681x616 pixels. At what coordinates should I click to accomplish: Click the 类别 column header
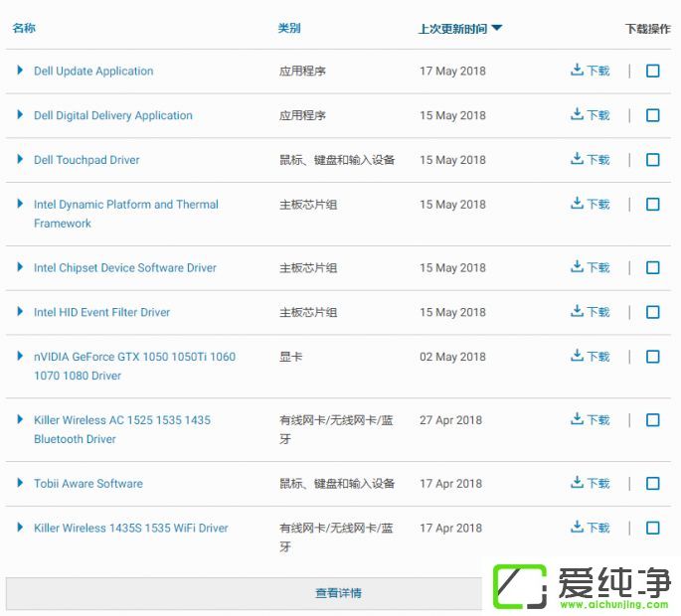click(x=289, y=29)
